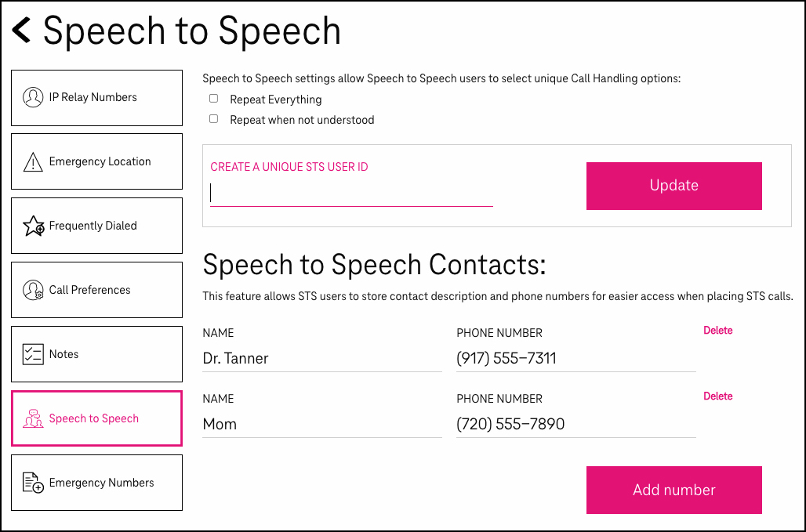Click the Update button
This screenshot has width=806, height=532.
click(673, 186)
